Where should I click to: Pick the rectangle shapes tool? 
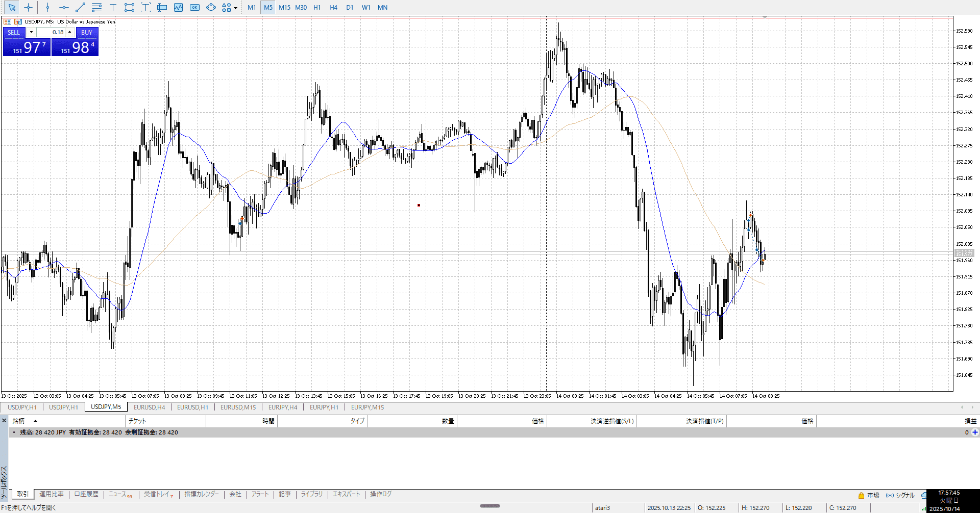pyautogui.click(x=129, y=7)
